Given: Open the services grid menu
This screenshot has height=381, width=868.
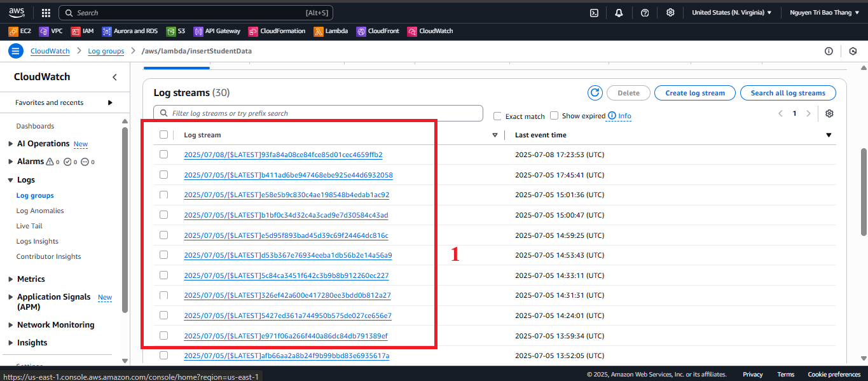Looking at the screenshot, I should coord(46,13).
